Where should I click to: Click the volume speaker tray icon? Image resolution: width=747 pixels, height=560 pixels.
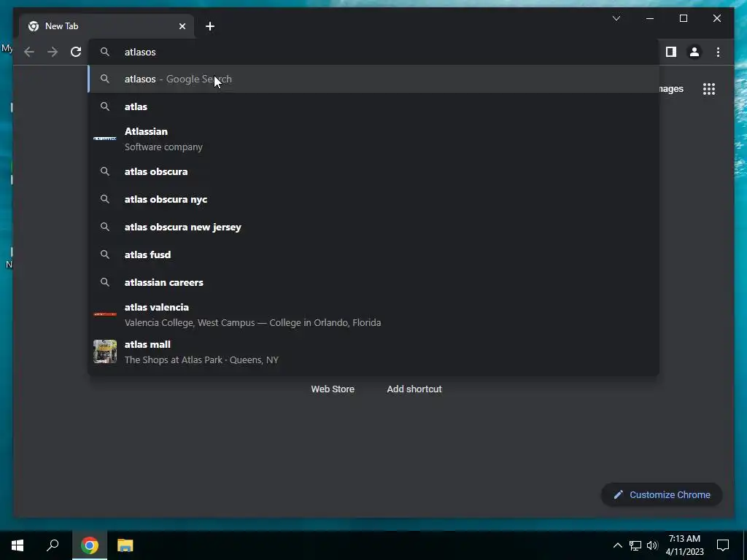652,545
